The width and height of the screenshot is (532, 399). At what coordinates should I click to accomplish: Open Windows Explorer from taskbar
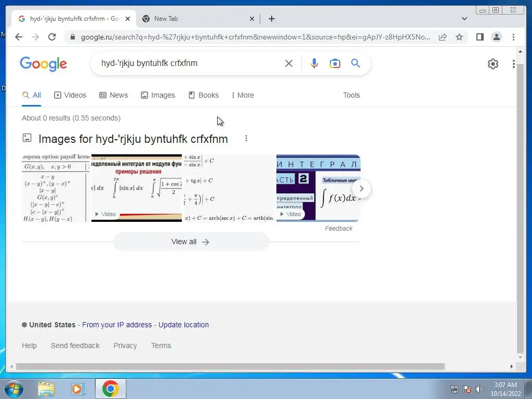click(x=46, y=389)
